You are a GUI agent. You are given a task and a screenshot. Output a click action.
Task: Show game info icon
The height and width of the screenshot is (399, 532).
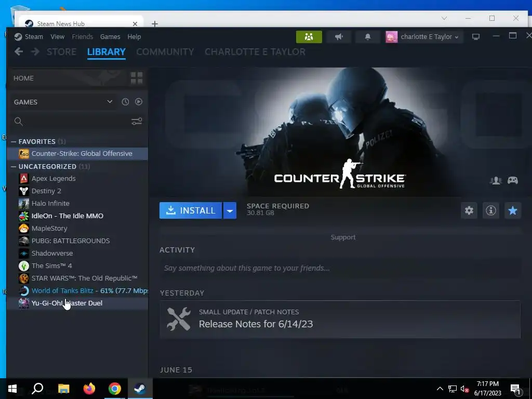tap(490, 210)
